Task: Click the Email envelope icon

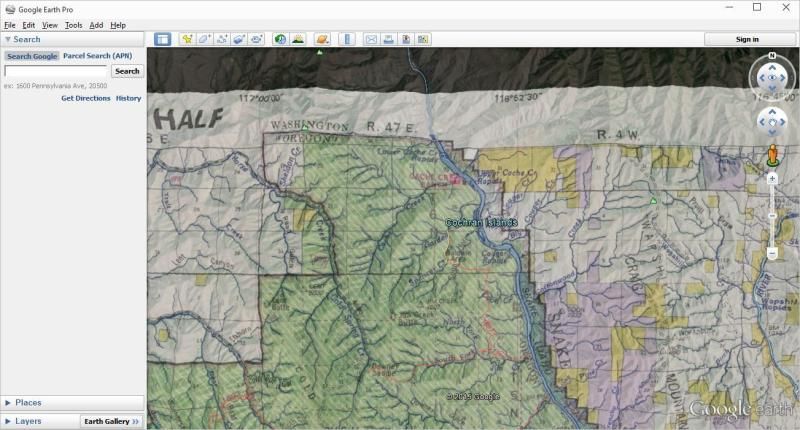Action: pyautogui.click(x=371, y=39)
